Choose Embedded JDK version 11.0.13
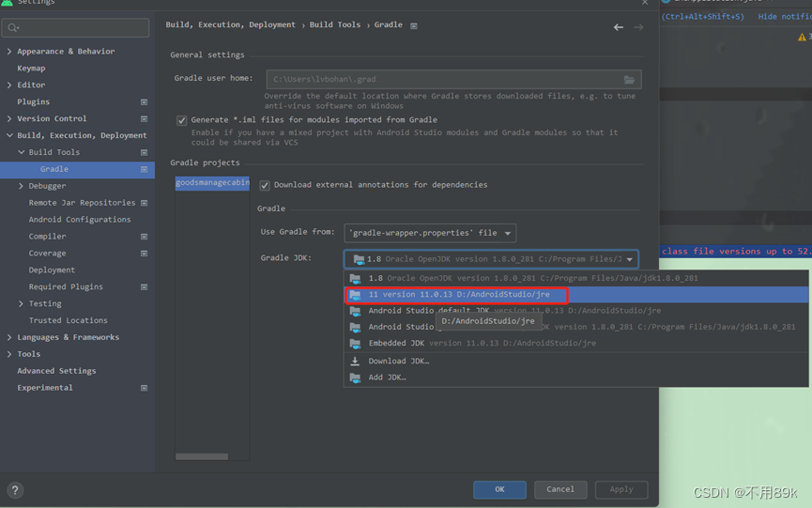The width and height of the screenshot is (812, 508). [x=575, y=344]
